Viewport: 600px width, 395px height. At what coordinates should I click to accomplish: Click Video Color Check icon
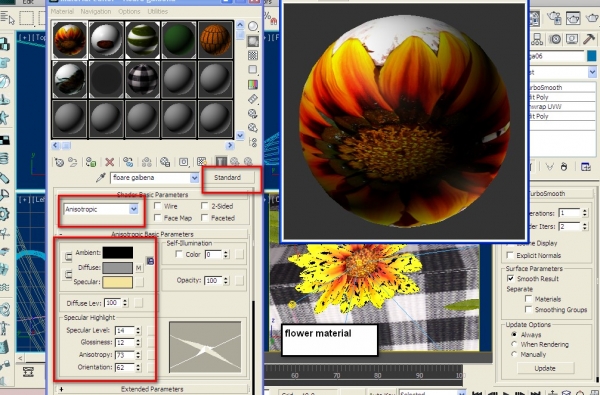(253, 84)
